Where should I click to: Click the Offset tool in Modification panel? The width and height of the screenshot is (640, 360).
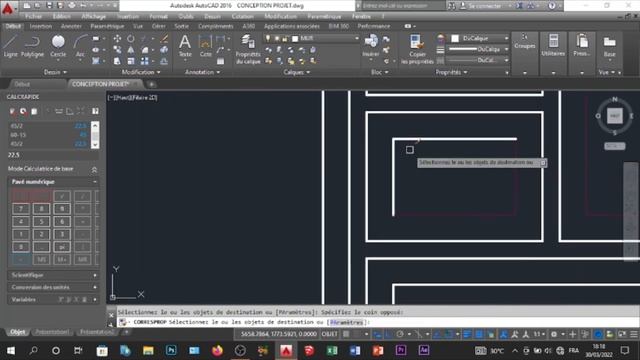[x=164, y=61]
